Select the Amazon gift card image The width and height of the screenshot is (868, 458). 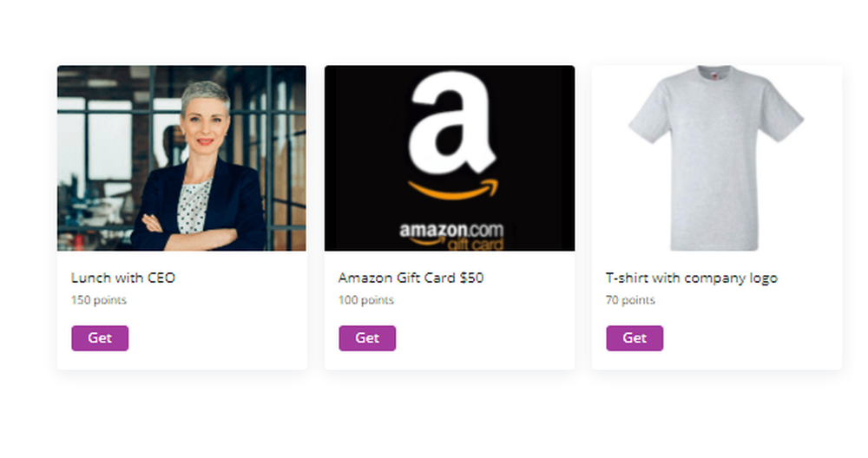[x=450, y=158]
